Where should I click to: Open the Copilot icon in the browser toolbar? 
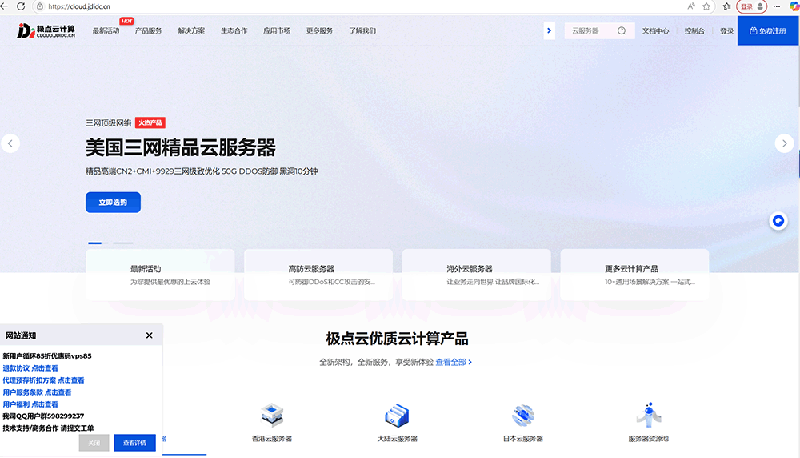(x=794, y=6)
